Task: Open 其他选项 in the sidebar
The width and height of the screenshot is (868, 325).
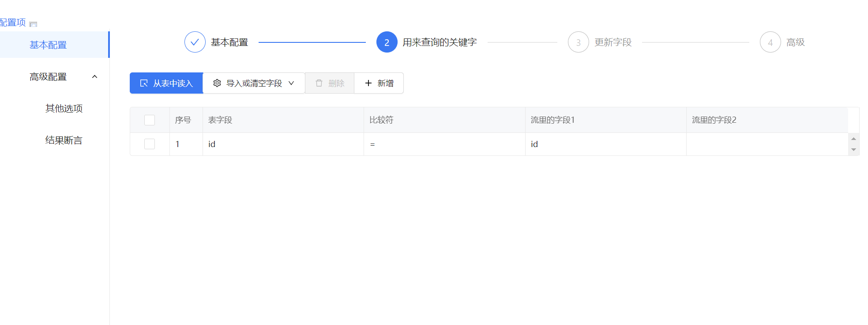Action: coord(64,108)
